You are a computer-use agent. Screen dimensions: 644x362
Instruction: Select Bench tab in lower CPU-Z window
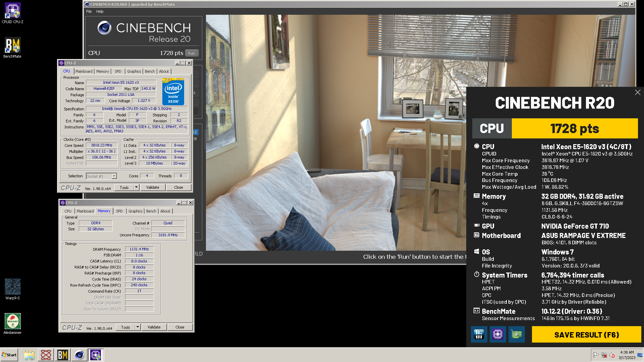151,211
